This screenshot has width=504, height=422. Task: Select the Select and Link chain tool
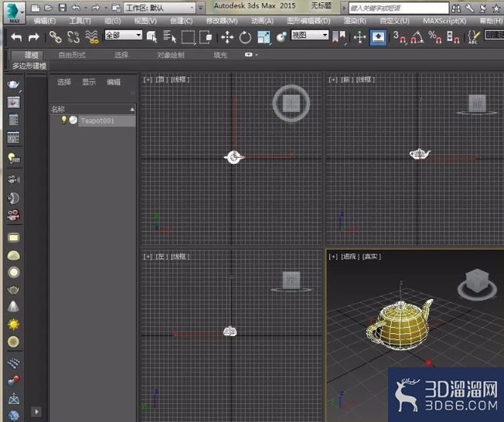click(x=56, y=37)
